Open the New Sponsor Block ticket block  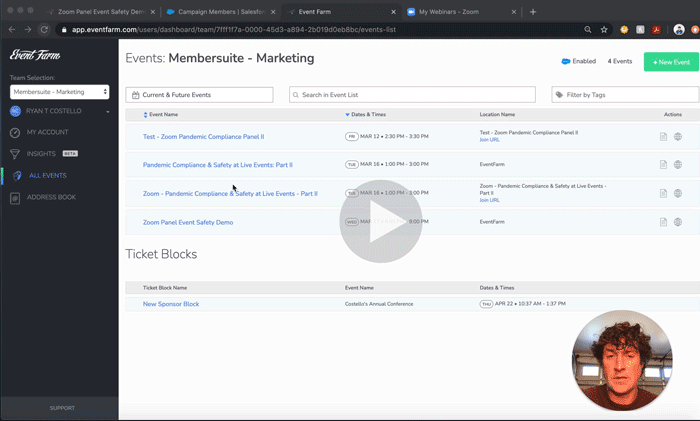[171, 304]
